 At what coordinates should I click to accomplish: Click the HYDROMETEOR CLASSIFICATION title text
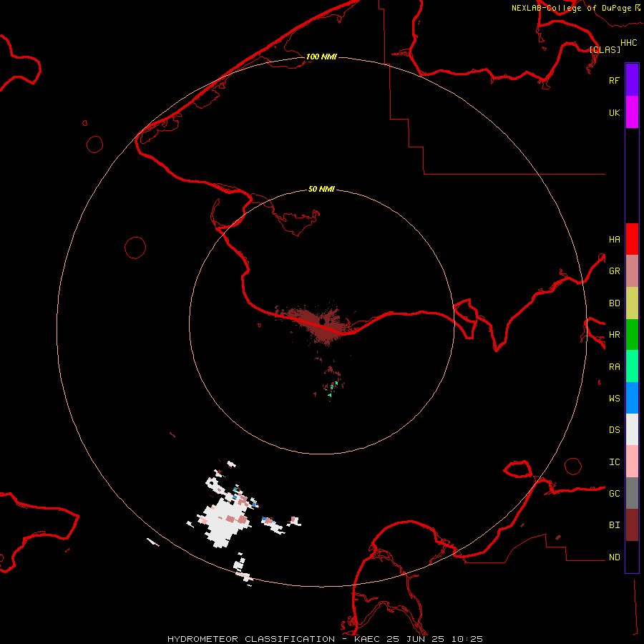click(251, 639)
